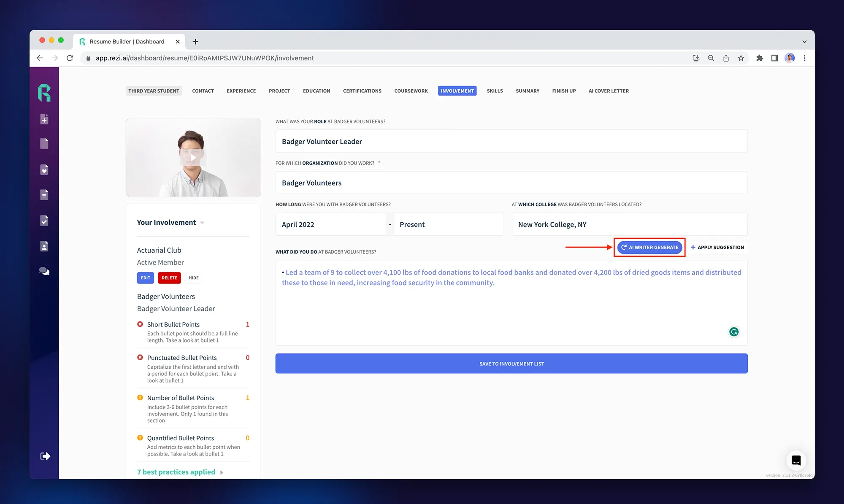The width and height of the screenshot is (844, 504).
Task: Open the browser extensions puzzle icon
Action: click(760, 58)
